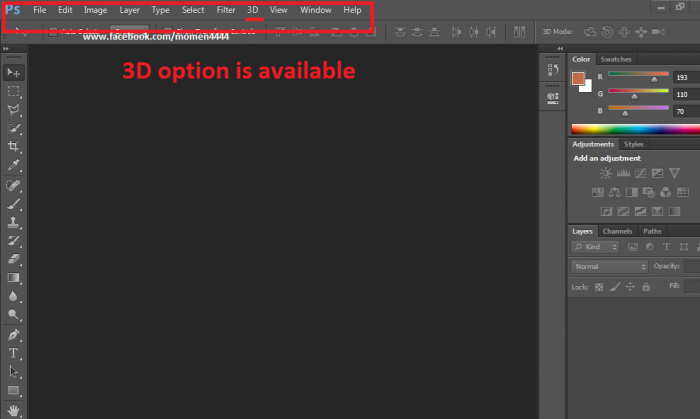Add a Black & White adjustment
Image resolution: width=700 pixels, height=419 pixels.
click(632, 192)
